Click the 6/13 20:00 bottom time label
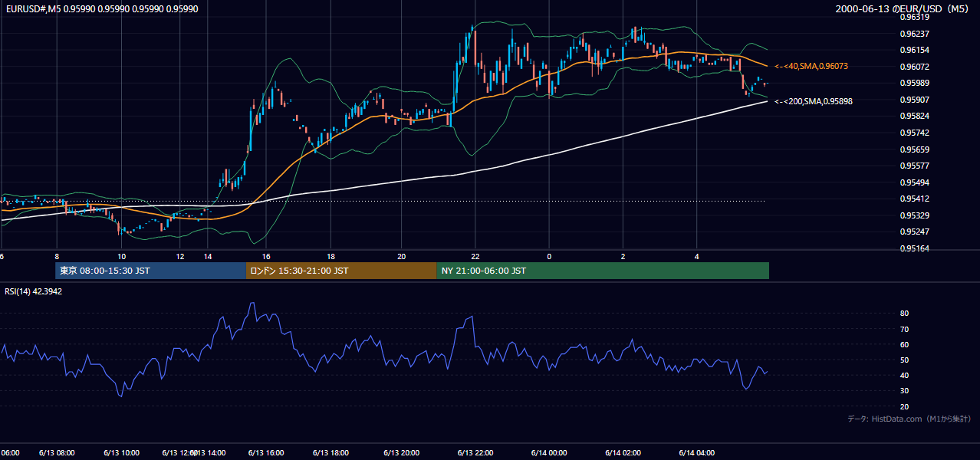Screen dimensions: 980x460 (x=403, y=453)
